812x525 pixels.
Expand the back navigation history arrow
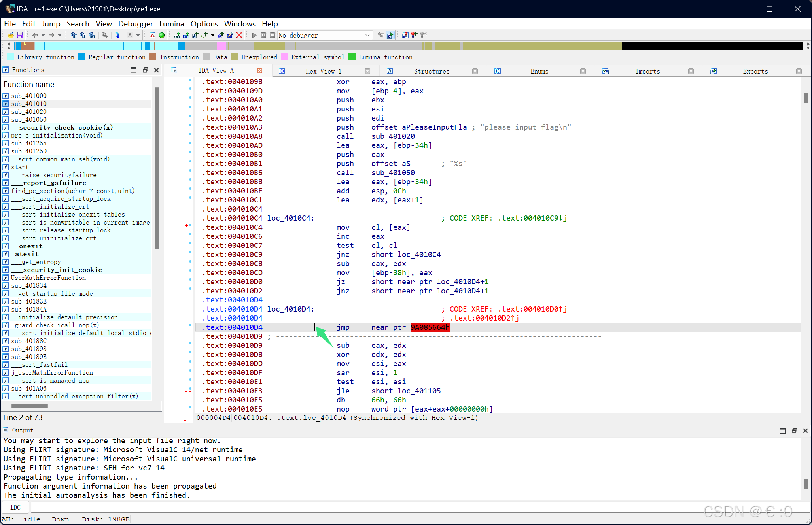point(43,35)
